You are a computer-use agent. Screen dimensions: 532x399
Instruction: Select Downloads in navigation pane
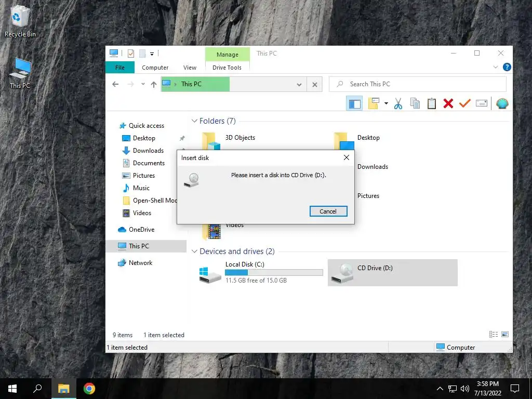point(148,151)
